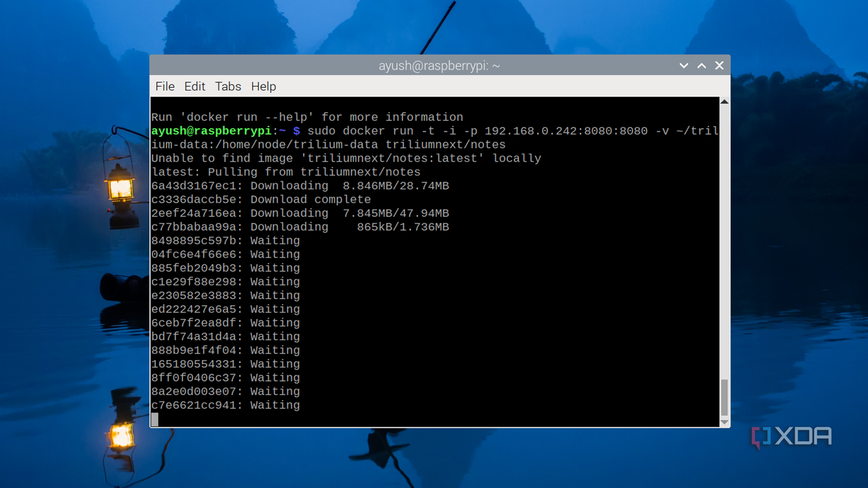Click layer 2eef24a716ea downloading line
The width and height of the screenshot is (868, 488).
300,213
